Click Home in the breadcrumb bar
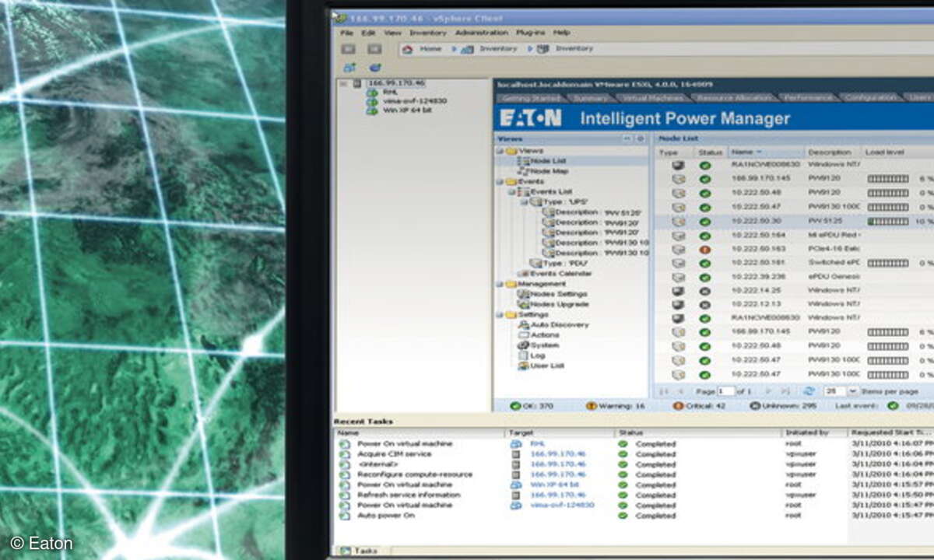Screen dimensions: 934x560 point(430,48)
